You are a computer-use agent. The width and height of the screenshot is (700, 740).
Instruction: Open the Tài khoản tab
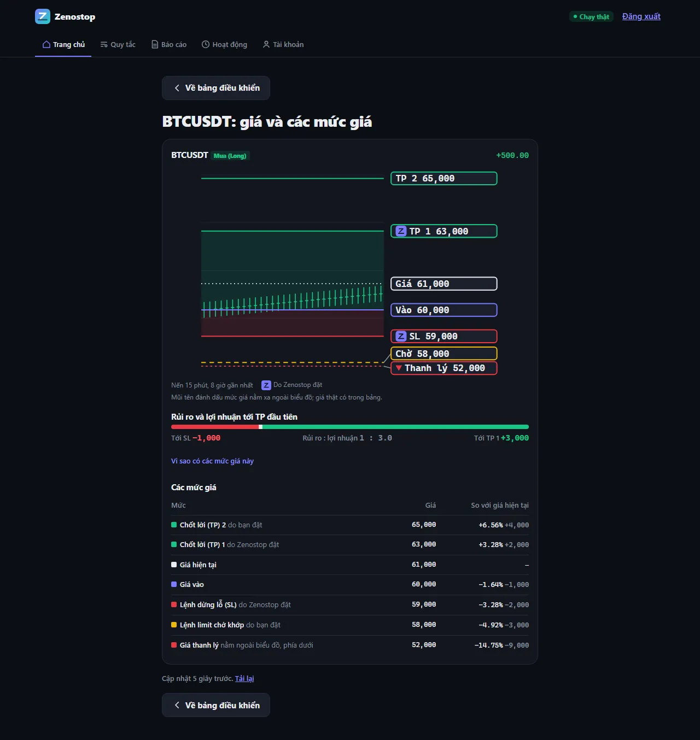click(283, 45)
